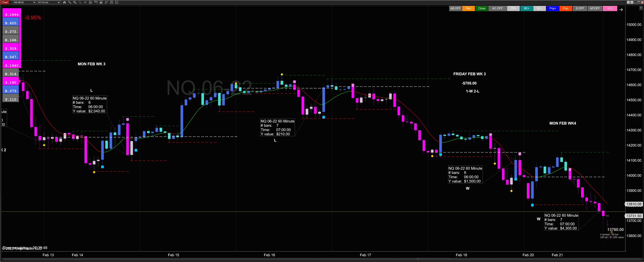644x262 pixels.
Task: Click the spread / ATR info text
Action: (612, 236)
